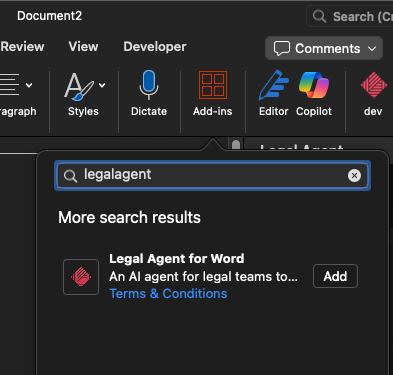This screenshot has width=393, height=375.
Task: Click the 'An AI agent for legal teams' description
Action: (x=203, y=276)
